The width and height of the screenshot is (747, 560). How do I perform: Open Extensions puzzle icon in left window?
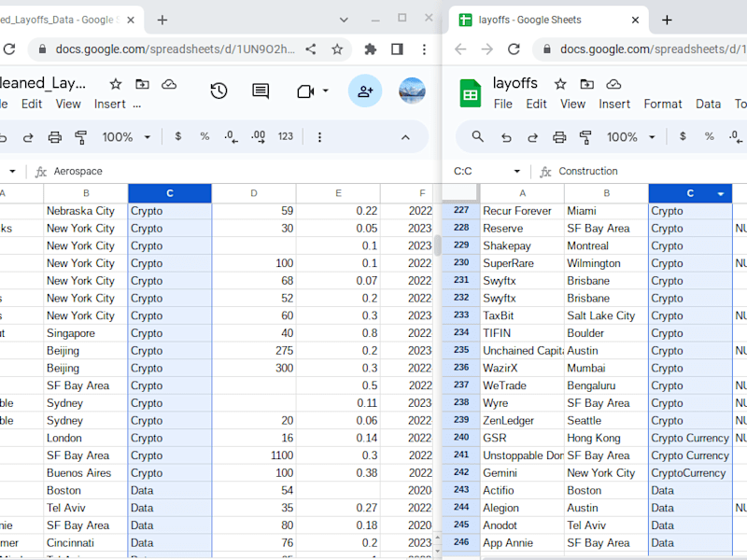click(x=370, y=49)
